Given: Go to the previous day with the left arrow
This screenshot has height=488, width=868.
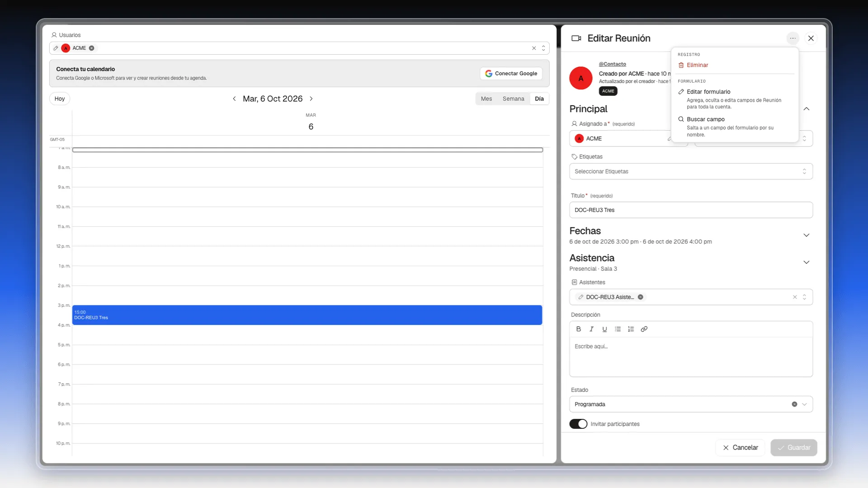Looking at the screenshot, I should 234,99.
